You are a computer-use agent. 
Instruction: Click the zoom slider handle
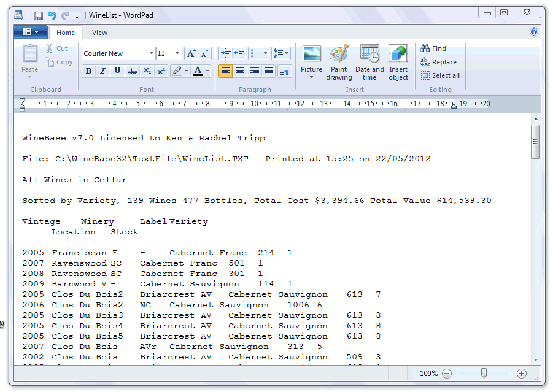point(484,372)
